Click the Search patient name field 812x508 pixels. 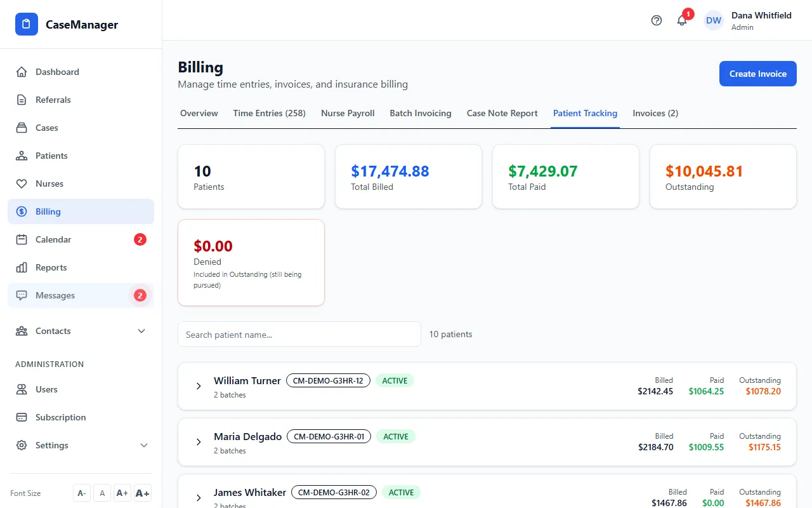[299, 334]
